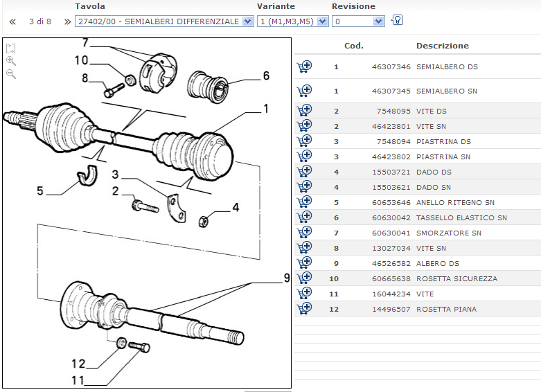Click part code 60630042
The height and width of the screenshot is (392, 541).
(x=391, y=217)
